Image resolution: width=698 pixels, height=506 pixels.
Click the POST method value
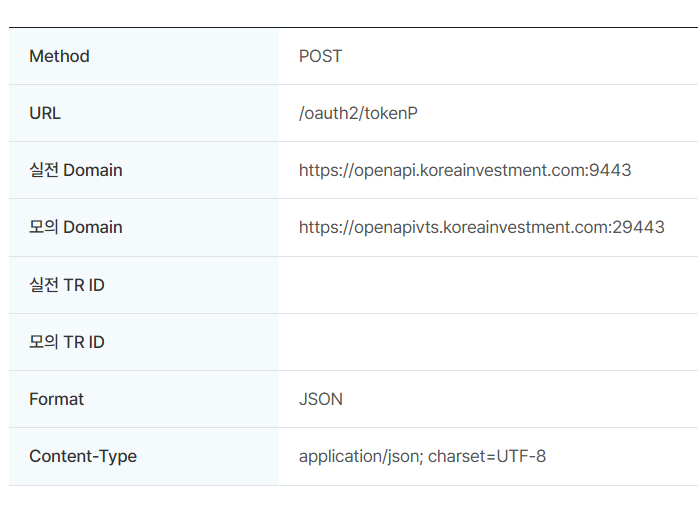[x=320, y=56]
